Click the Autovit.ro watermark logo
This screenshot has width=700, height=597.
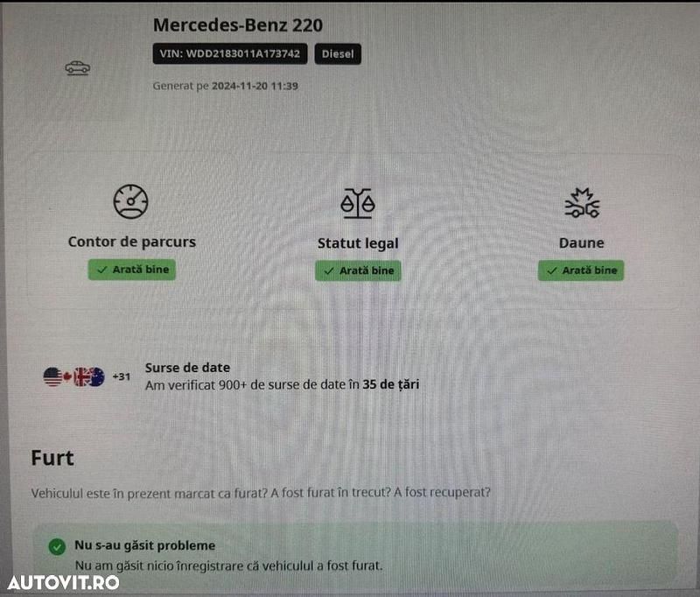(63, 583)
